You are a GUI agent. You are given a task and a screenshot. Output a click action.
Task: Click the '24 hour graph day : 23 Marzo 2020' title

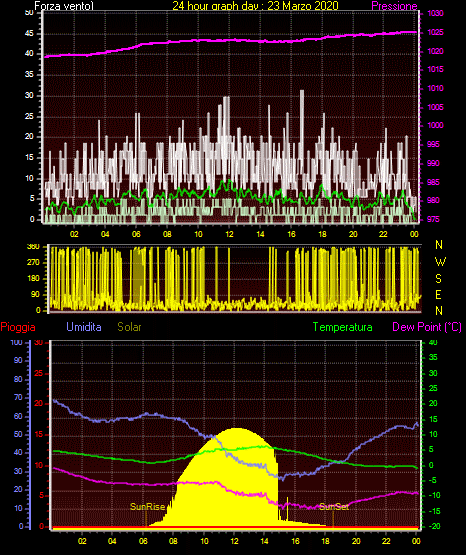coord(255,6)
